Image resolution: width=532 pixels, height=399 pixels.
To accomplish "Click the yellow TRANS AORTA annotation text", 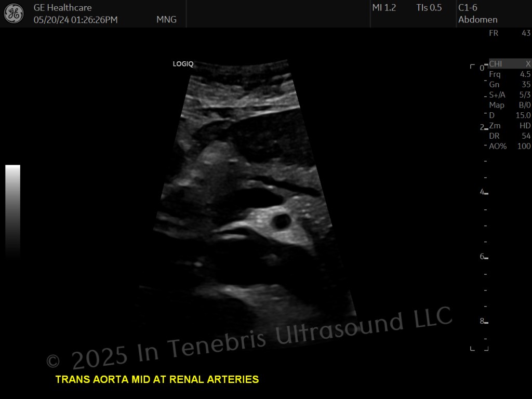I will tap(157, 379).
